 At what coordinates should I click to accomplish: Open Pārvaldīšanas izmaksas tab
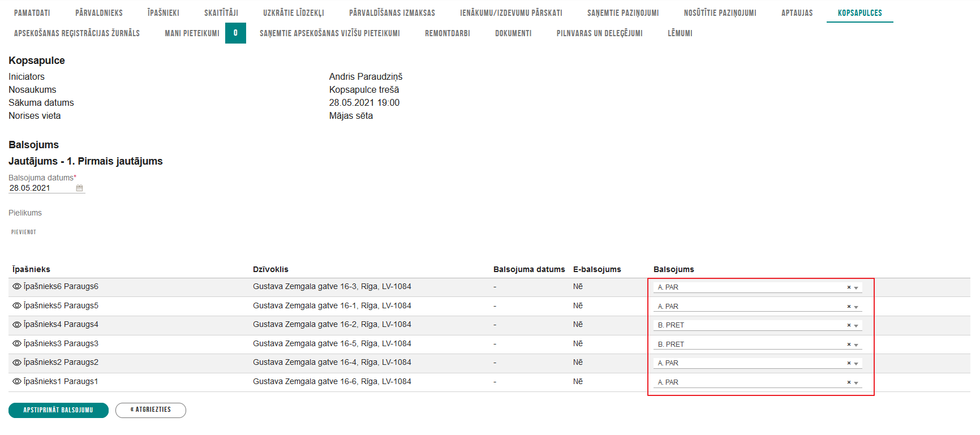[392, 12]
